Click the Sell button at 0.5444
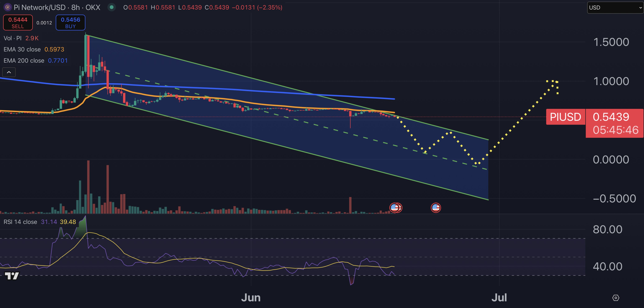Screen dimensions: 644x308 (18, 23)
